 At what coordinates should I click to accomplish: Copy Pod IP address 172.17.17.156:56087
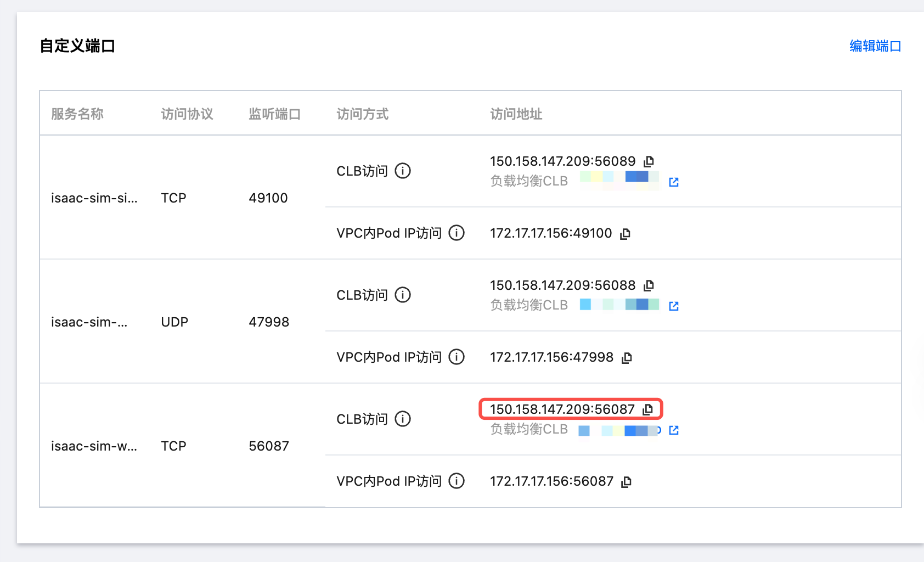coord(626,482)
